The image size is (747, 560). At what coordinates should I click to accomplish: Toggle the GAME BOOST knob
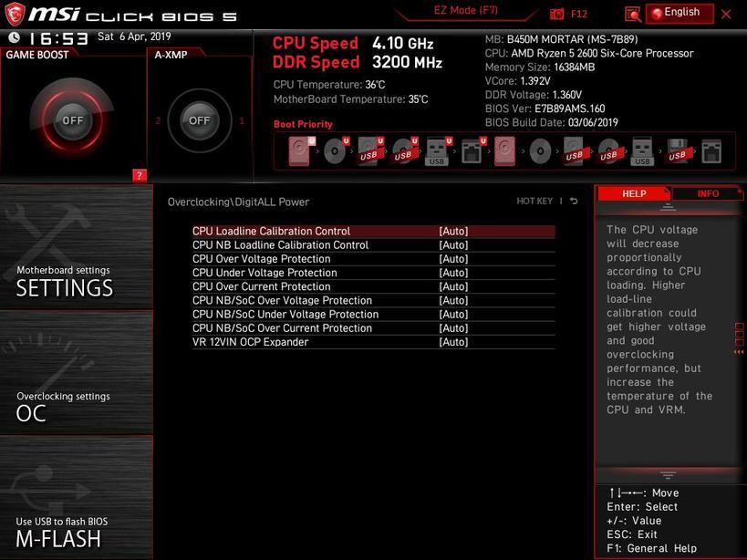click(x=72, y=119)
